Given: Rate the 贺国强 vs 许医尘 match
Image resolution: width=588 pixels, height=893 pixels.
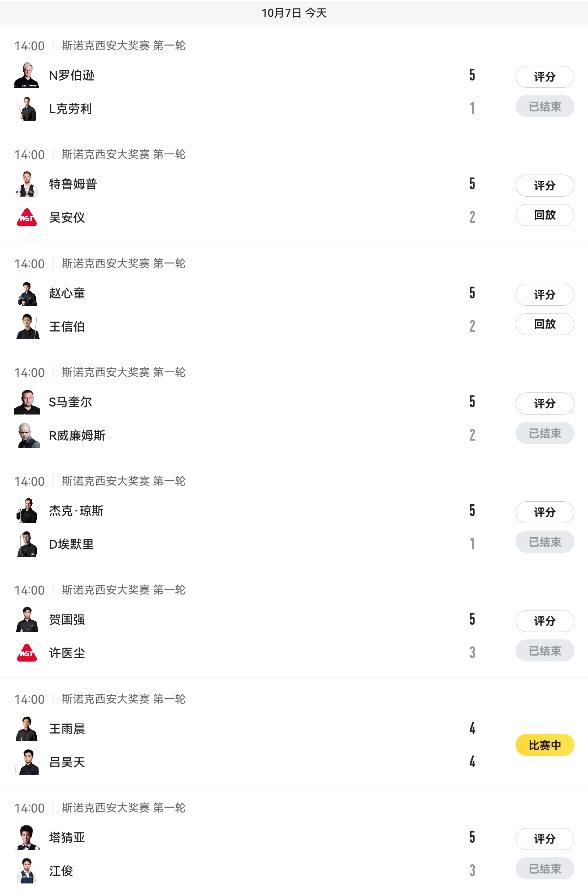Looking at the screenshot, I should (545, 621).
